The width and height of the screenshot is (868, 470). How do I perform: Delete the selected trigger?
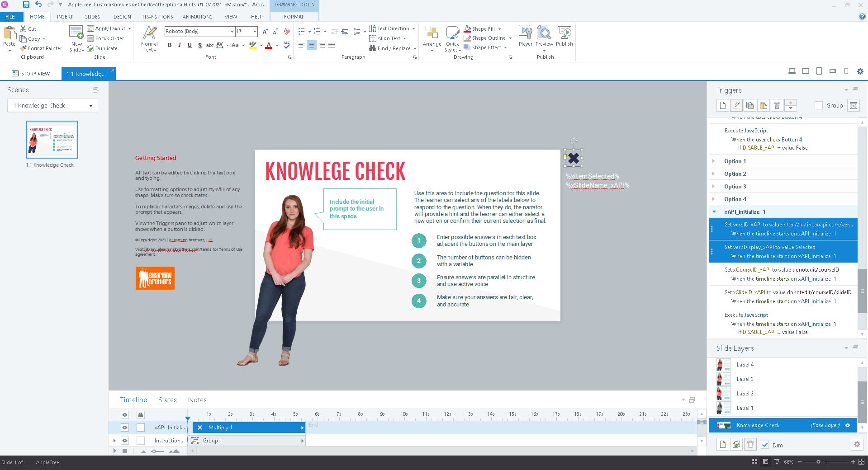coord(777,105)
